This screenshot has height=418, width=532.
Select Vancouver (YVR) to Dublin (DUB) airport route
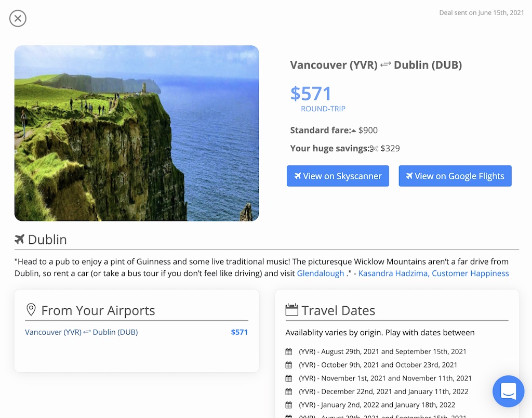click(x=82, y=332)
